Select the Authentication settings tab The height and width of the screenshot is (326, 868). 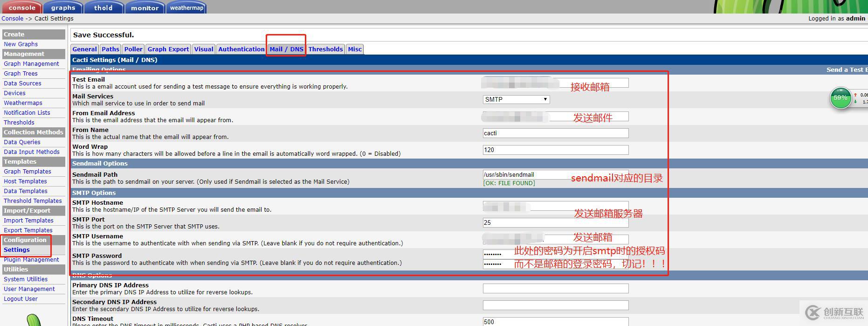(x=241, y=49)
